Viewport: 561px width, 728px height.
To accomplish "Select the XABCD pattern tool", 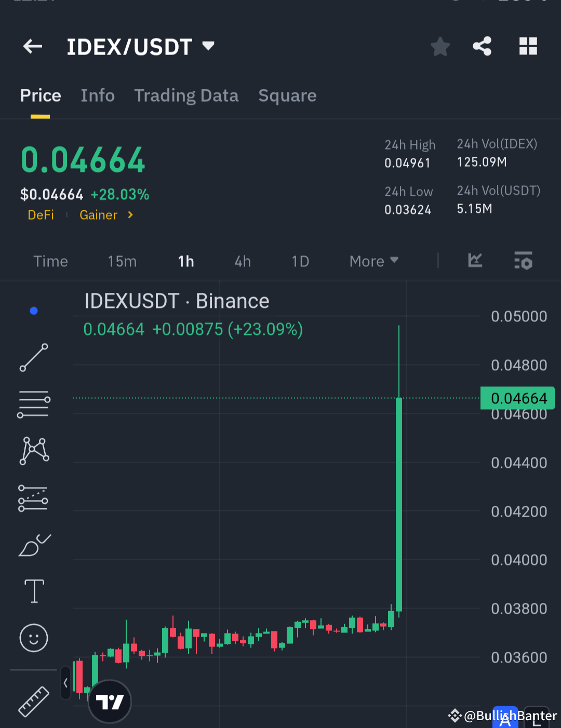I will click(x=34, y=450).
